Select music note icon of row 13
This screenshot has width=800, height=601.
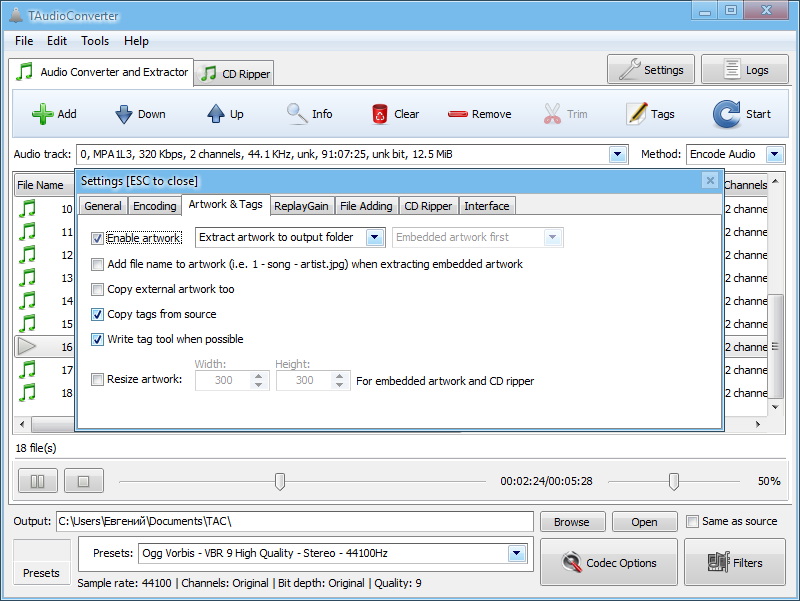click(x=28, y=278)
